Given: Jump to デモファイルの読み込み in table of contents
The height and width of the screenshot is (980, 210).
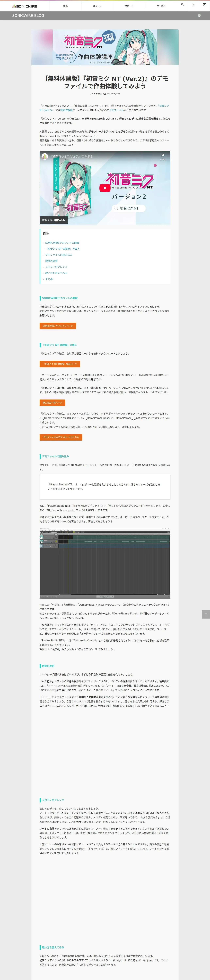Looking at the screenshot, I should pos(59,255).
